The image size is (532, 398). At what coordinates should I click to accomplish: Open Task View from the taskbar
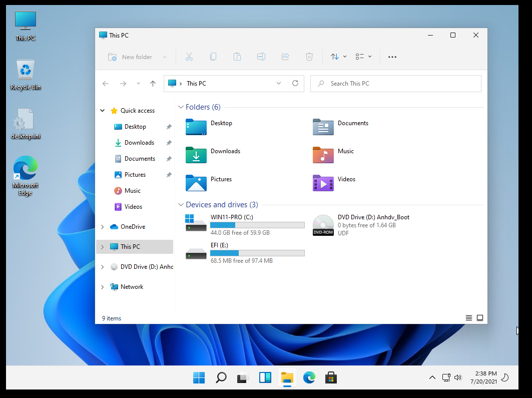[243, 377]
